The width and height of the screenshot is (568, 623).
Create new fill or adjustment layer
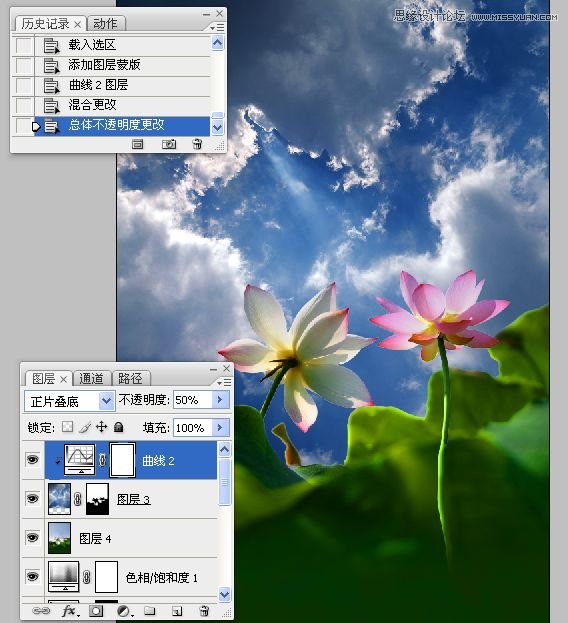[x=124, y=611]
